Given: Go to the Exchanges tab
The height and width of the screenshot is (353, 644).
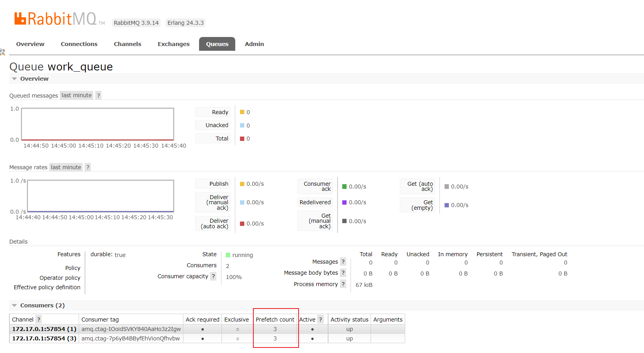Looking at the screenshot, I should click(x=173, y=44).
